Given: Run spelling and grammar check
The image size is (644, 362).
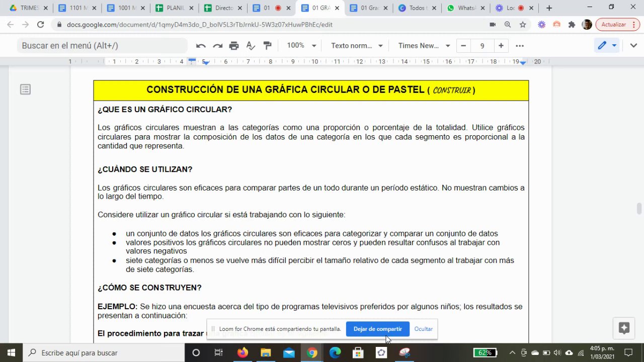Looking at the screenshot, I should pos(251,46).
